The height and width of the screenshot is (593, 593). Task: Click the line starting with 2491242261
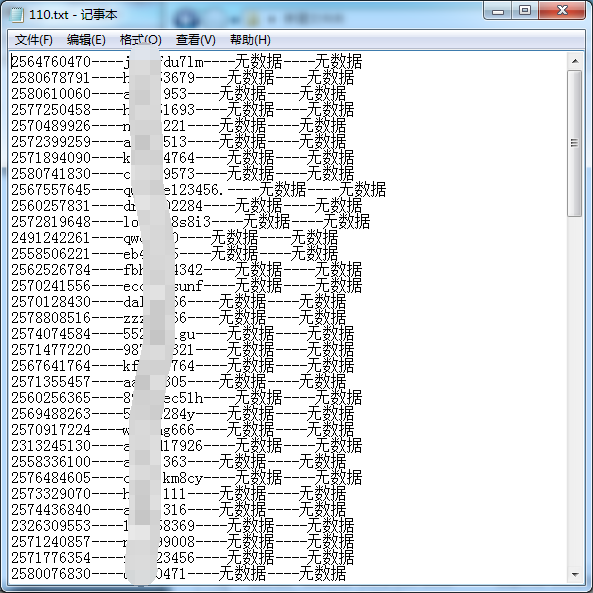(x=174, y=238)
